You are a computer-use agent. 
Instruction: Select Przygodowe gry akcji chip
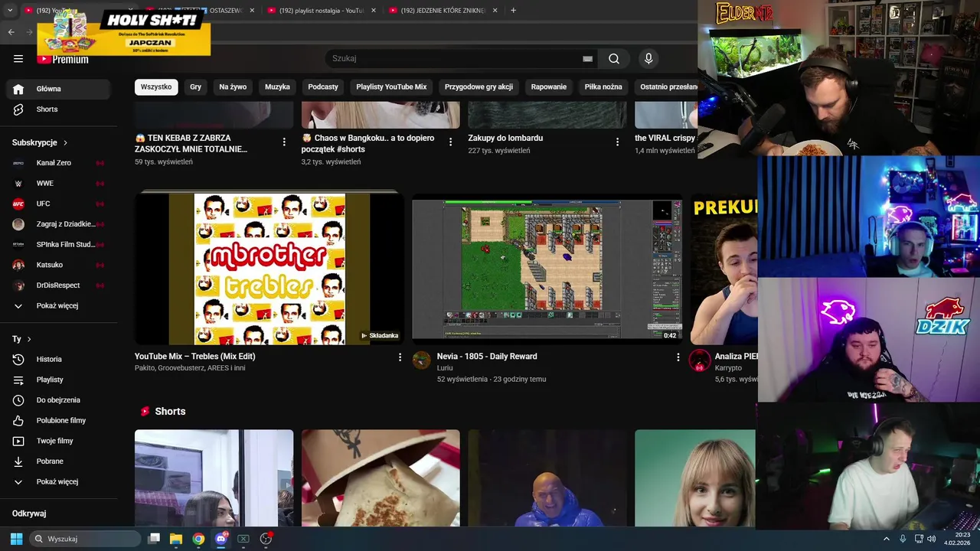pyautogui.click(x=479, y=87)
